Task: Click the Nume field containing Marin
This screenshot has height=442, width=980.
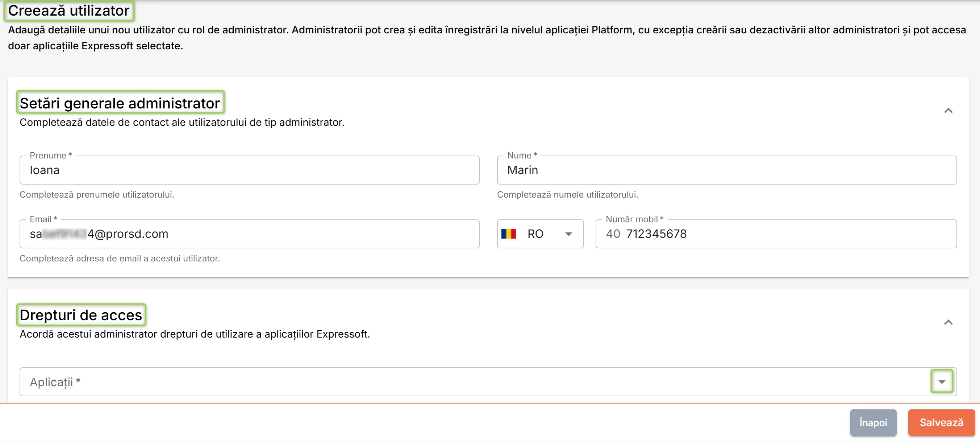Action: [x=727, y=170]
